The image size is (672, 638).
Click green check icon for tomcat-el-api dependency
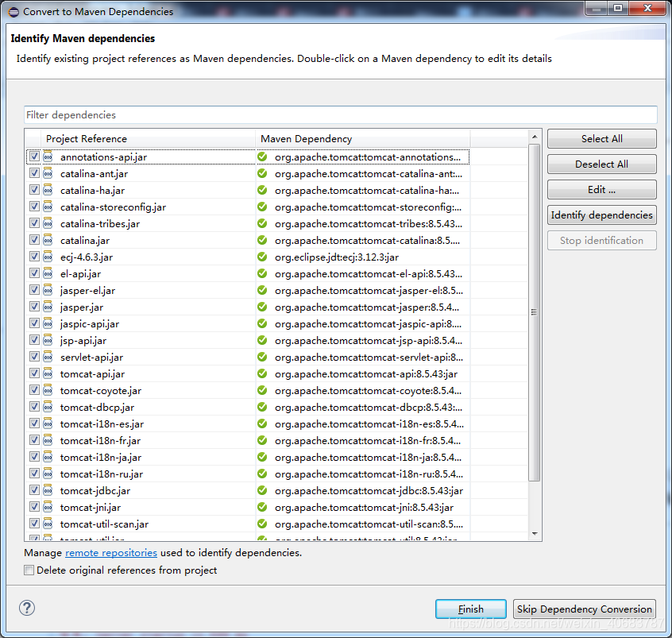[262, 273]
